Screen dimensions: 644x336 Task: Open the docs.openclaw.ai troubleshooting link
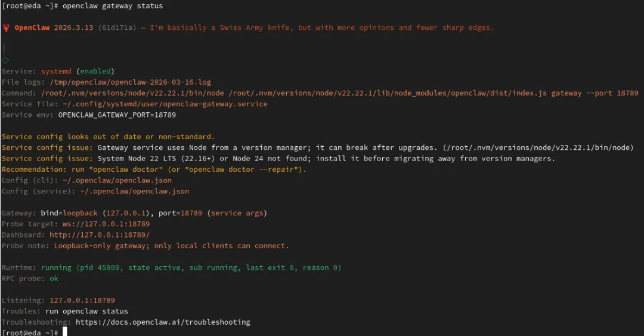pyautogui.click(x=163, y=322)
